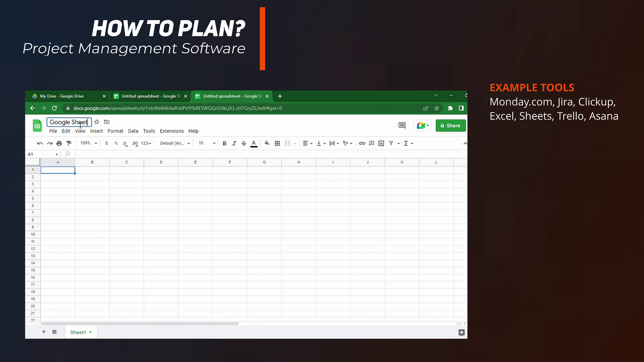The width and height of the screenshot is (644, 362).
Task: Go back in the browser
Action: coord(33,108)
